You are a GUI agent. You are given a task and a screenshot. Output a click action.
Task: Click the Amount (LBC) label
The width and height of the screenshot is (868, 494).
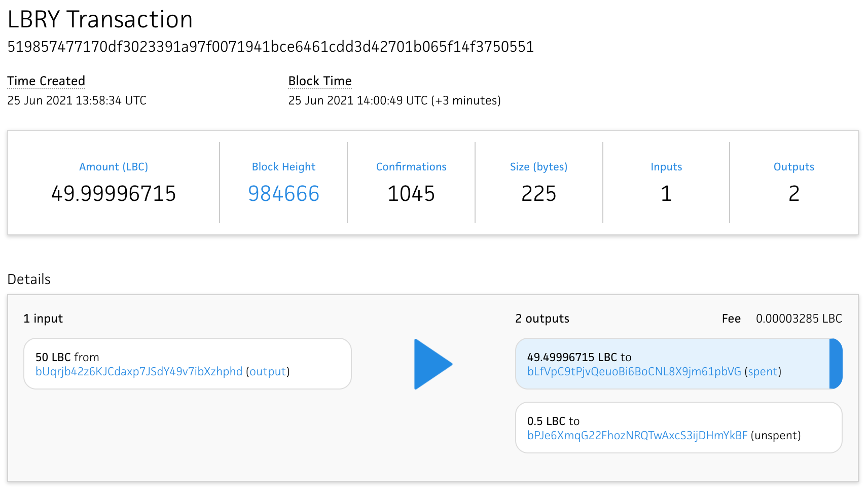[114, 167]
